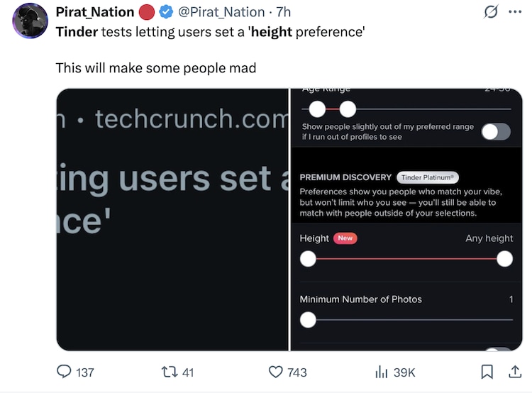The width and height of the screenshot is (532, 393).
Task: Click the Age Range slider's right handle
Action: pyautogui.click(x=348, y=109)
